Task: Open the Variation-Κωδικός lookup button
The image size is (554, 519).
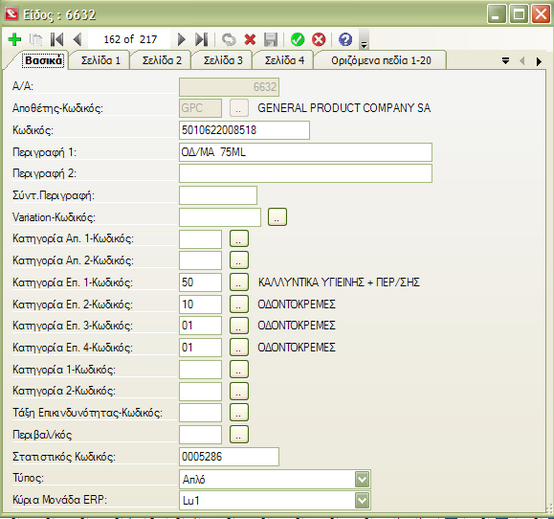Action: (x=277, y=217)
